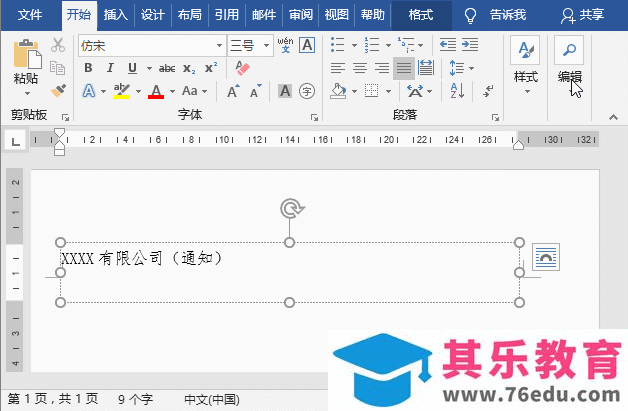Click the Copy icon

pyautogui.click(x=58, y=68)
